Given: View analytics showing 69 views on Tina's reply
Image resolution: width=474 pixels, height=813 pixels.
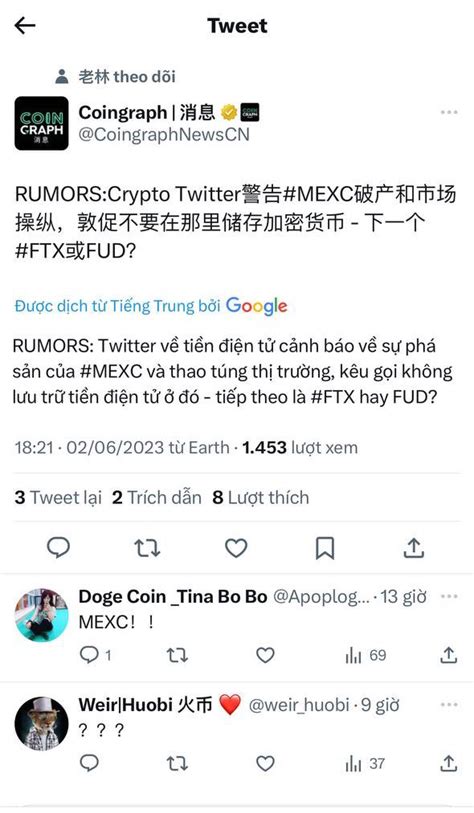Looking at the screenshot, I should click(366, 655).
